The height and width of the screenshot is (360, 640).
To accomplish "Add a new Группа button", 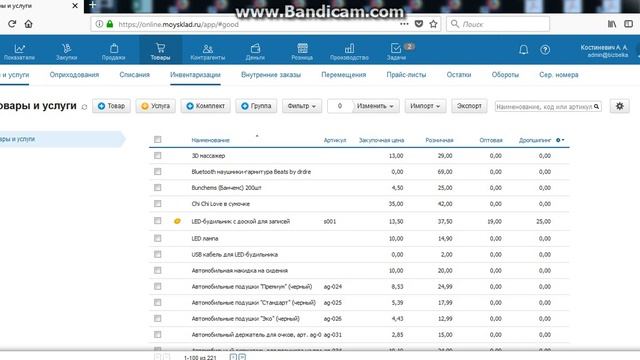I will [x=256, y=106].
